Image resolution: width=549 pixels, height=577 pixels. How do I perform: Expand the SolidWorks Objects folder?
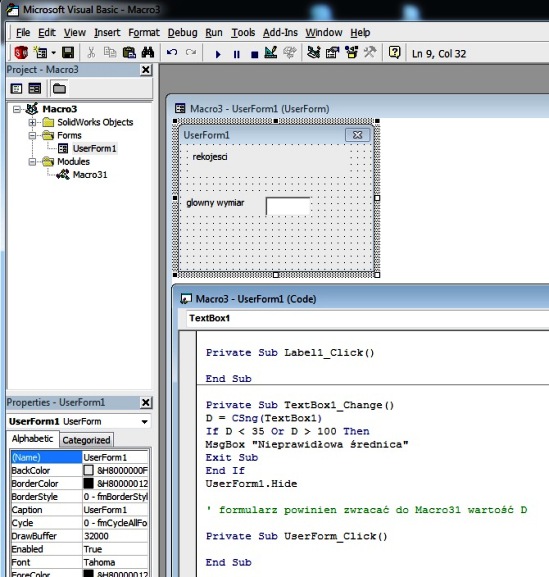pyautogui.click(x=32, y=122)
